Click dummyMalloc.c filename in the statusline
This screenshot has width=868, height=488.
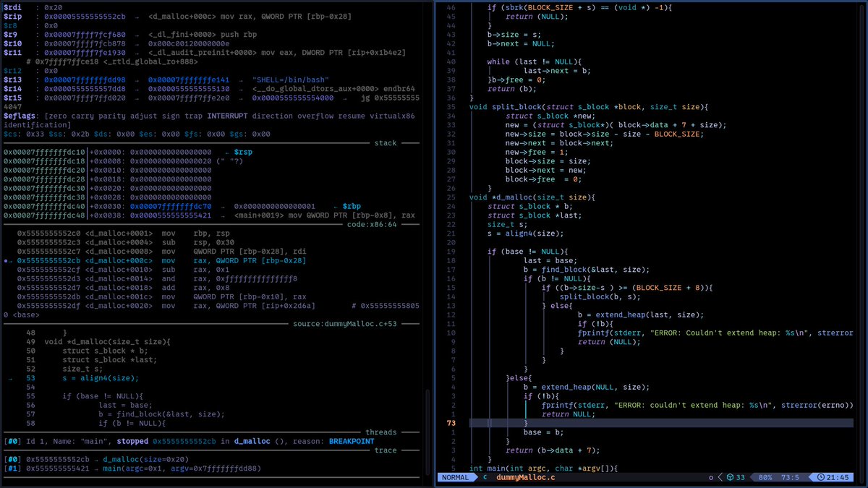click(525, 477)
